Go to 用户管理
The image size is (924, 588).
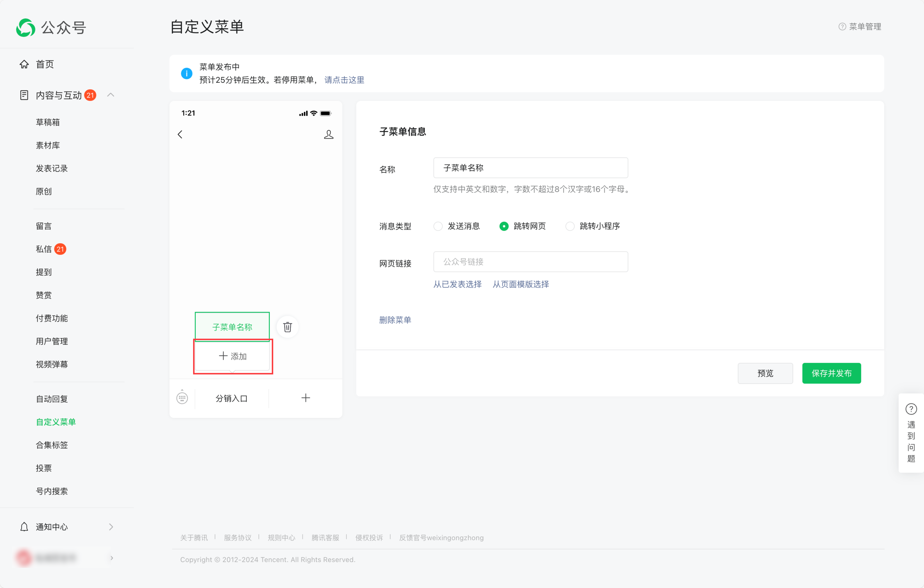tap(52, 341)
